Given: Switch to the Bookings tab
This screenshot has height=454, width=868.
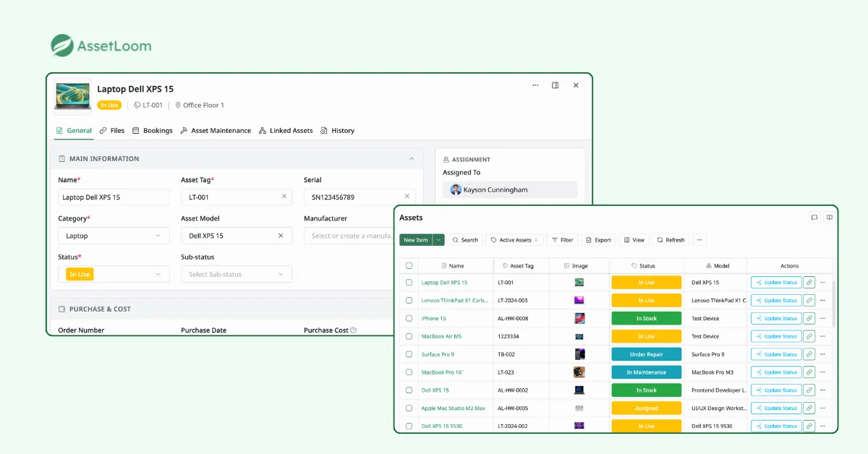Looking at the screenshot, I should coord(153,131).
